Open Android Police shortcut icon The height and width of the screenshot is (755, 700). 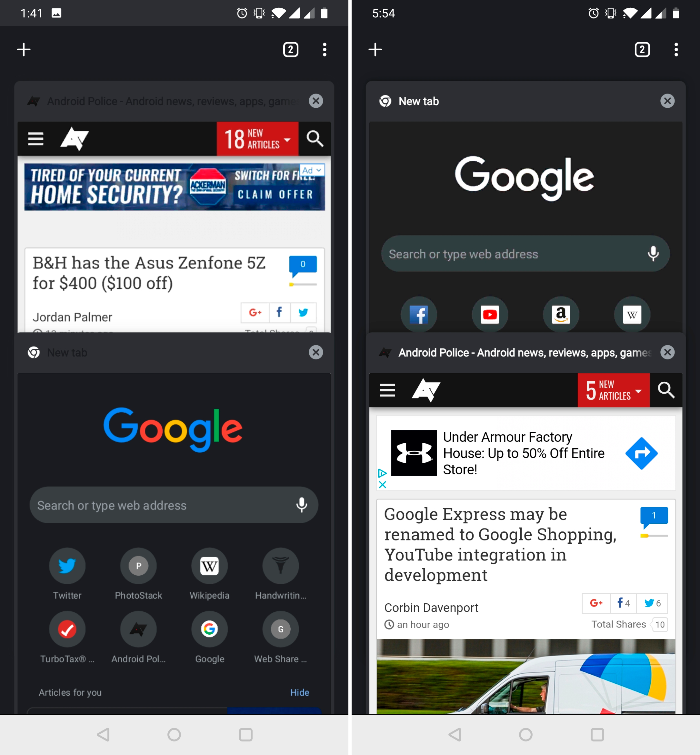tap(139, 629)
